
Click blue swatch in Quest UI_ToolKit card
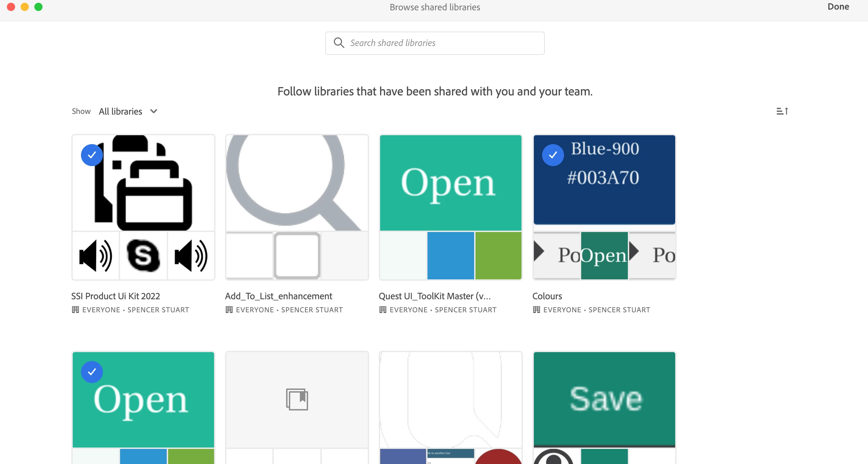450,256
